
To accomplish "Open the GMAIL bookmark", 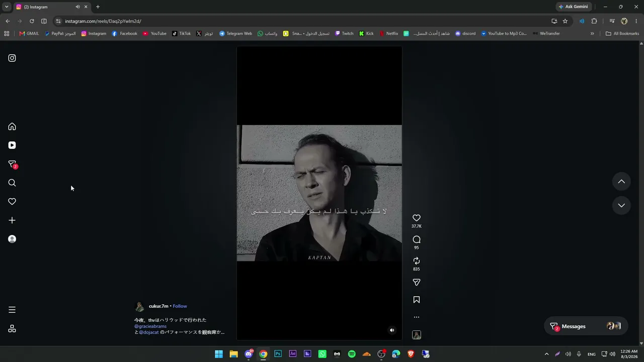I will (x=29, y=34).
